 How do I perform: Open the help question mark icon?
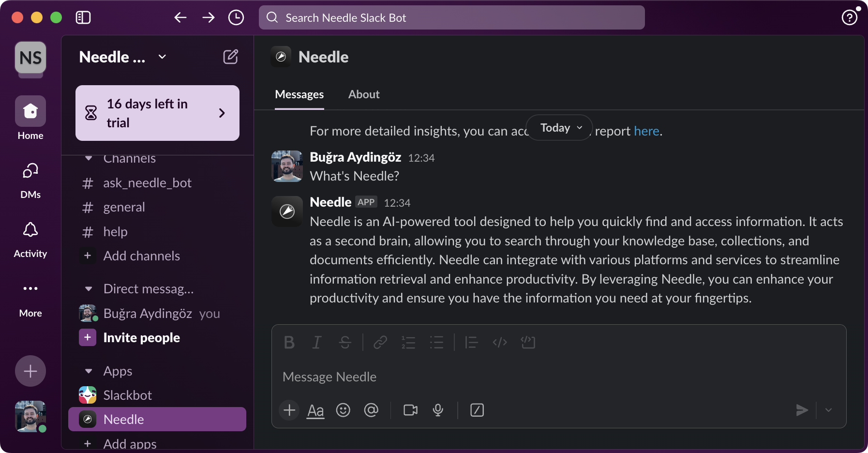click(x=850, y=18)
